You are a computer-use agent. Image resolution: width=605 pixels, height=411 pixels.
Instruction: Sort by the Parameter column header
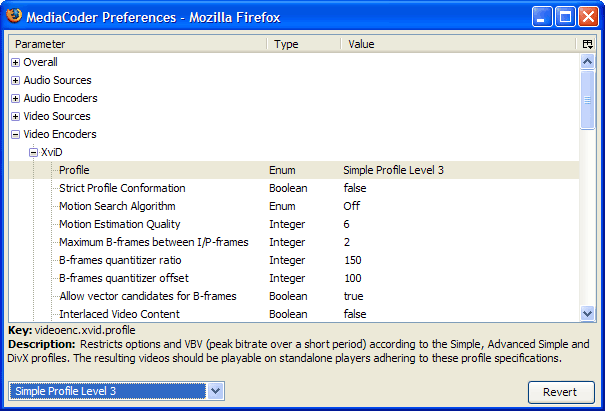pyautogui.click(x=138, y=44)
